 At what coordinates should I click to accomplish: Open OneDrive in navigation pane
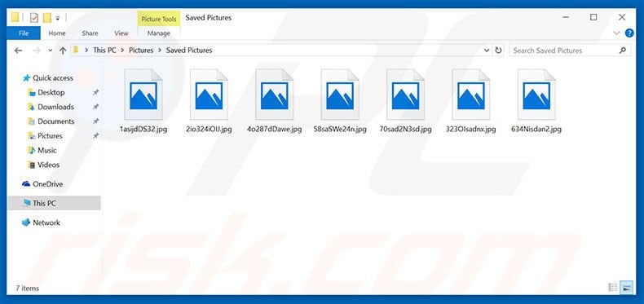[47, 184]
